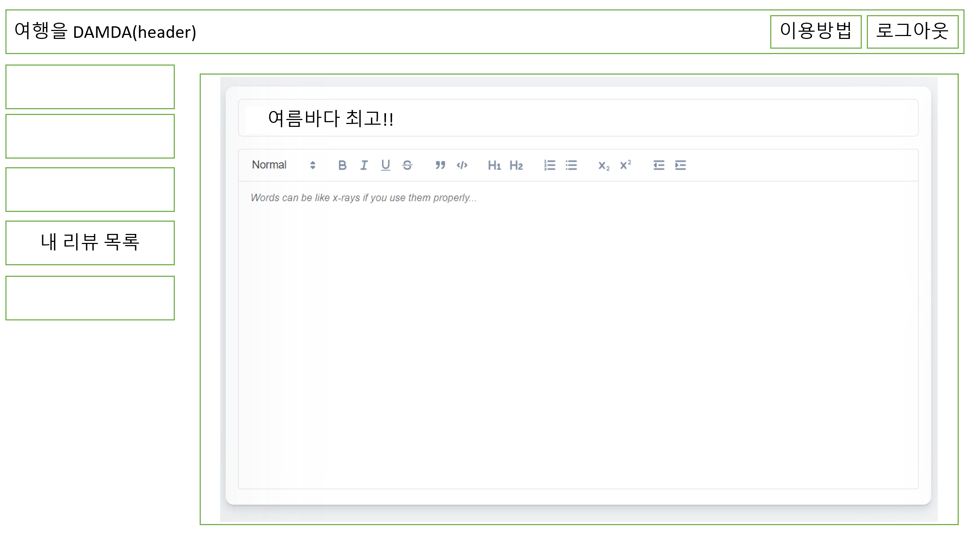This screenshot has height=550, width=980.
Task: Open the Normal text style dropdown
Action: click(x=283, y=165)
